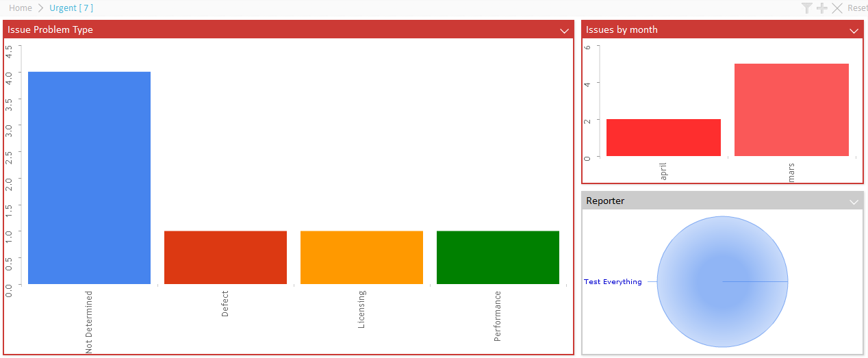Click the filter funnel icon

pos(807,8)
